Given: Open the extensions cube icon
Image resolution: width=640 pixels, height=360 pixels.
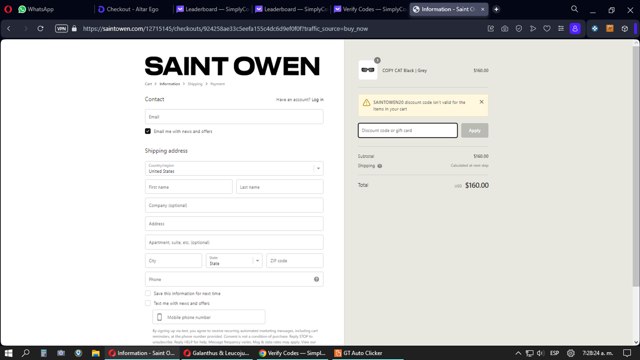Looking at the screenshot, I should [624, 29].
